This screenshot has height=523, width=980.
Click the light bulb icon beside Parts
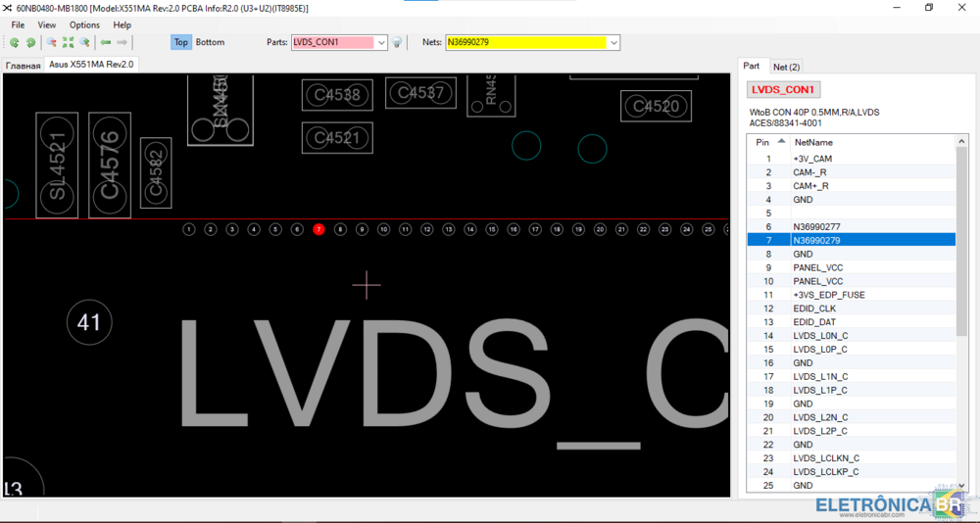[x=397, y=43]
